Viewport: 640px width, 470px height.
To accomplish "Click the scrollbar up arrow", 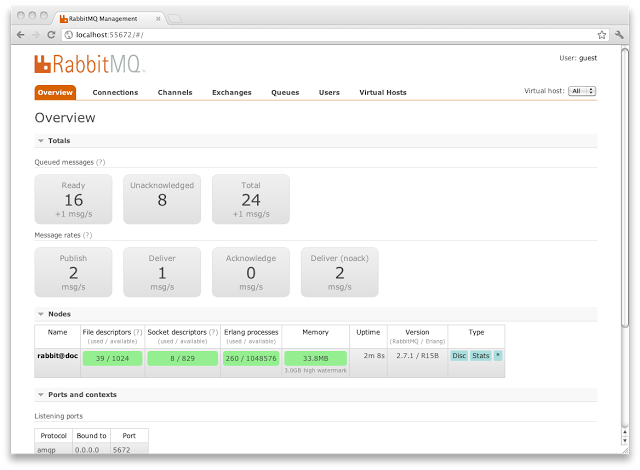I will point(625,432).
